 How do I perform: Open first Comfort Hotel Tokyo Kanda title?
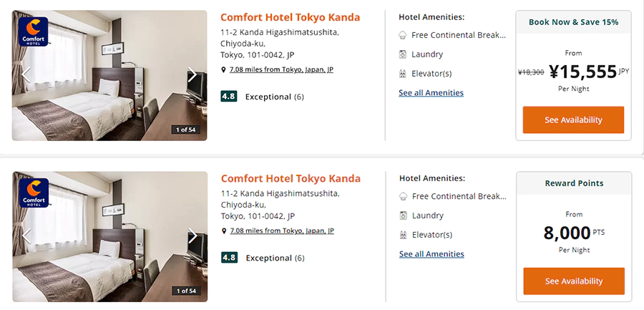[290, 17]
